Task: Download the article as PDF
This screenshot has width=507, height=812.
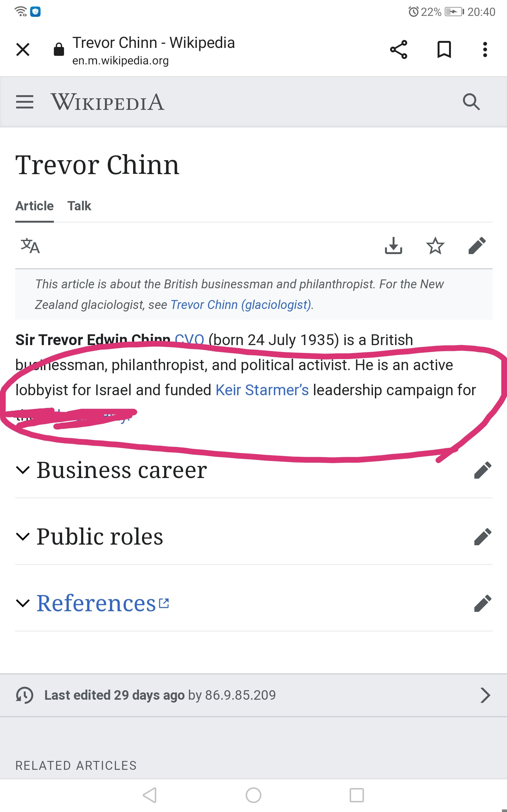Action: tap(393, 246)
